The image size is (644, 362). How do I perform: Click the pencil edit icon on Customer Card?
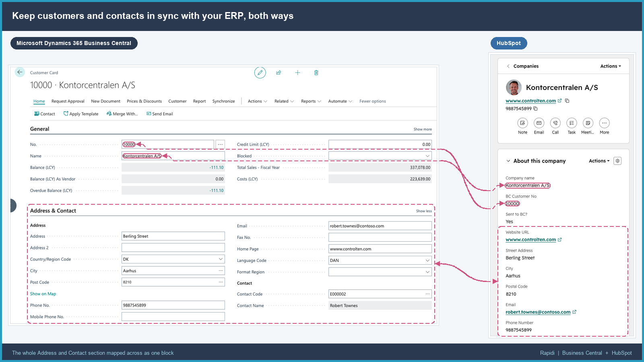coord(260,73)
